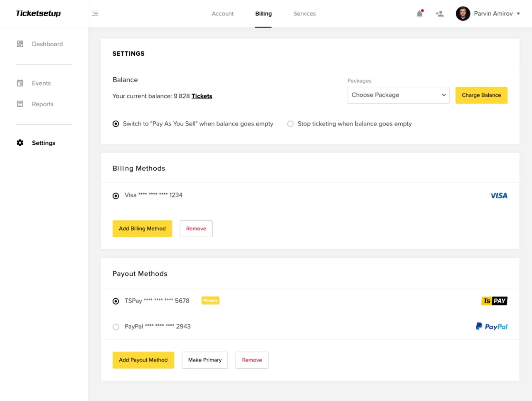Select PayPal as the payout method
The width and height of the screenshot is (532, 401).
click(116, 327)
